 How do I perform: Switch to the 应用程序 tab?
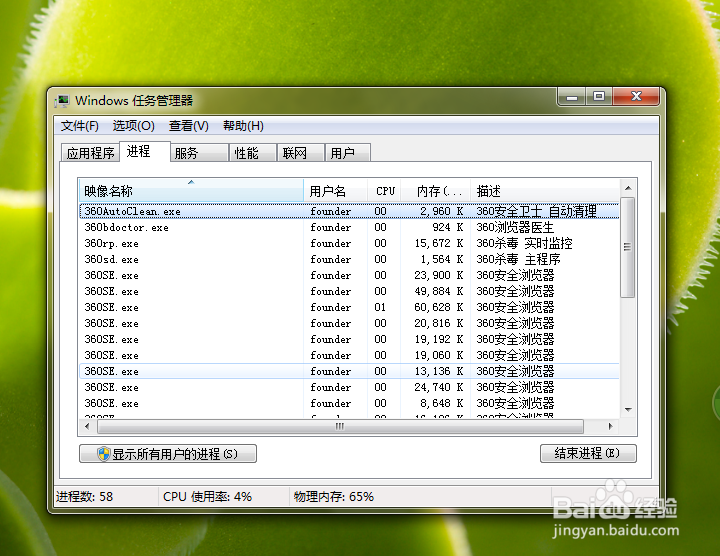(x=90, y=153)
